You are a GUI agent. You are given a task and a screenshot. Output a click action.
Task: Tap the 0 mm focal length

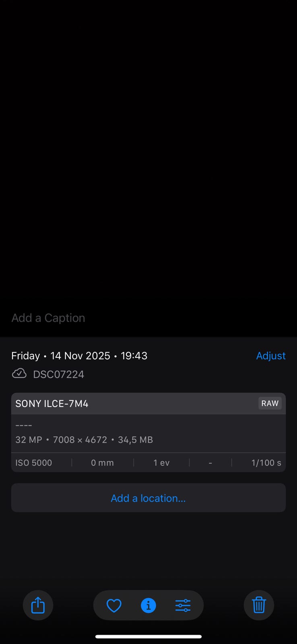[102, 463]
